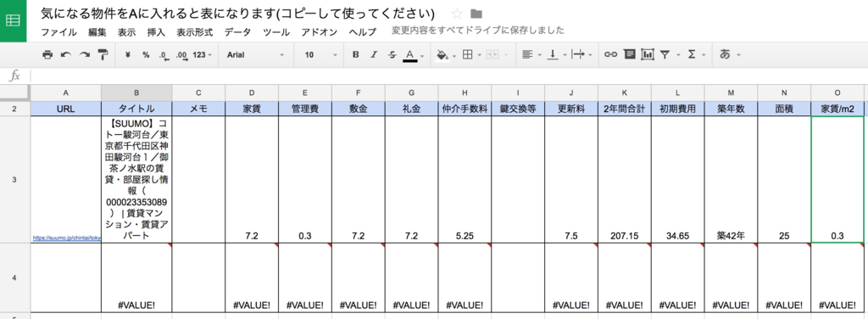Image resolution: width=868 pixels, height=319 pixels.
Task: Open the suumo.jp link in cell A3
Action: coord(66,238)
